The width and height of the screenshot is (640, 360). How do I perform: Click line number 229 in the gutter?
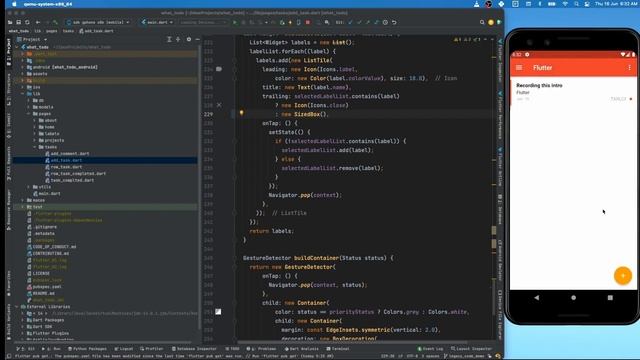[x=208, y=114]
